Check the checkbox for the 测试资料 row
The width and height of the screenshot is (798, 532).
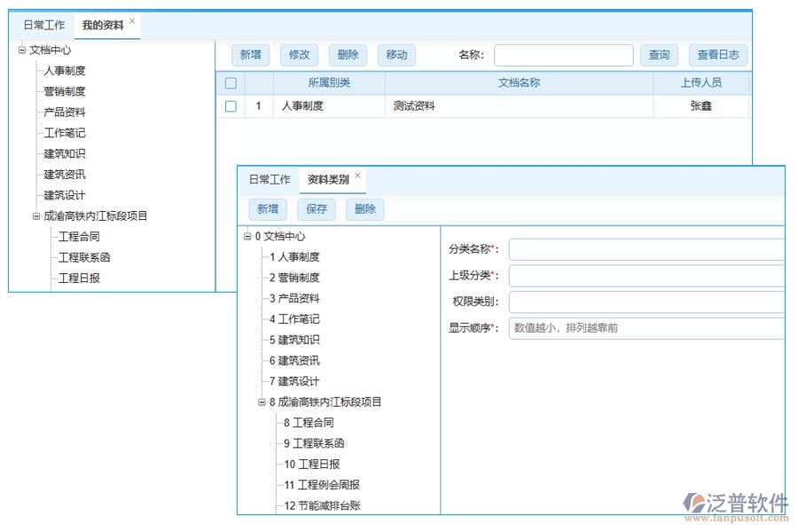coord(230,106)
